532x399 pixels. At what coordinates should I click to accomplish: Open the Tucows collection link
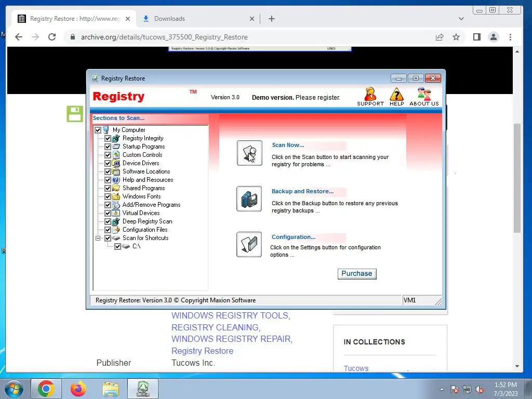[356, 368]
